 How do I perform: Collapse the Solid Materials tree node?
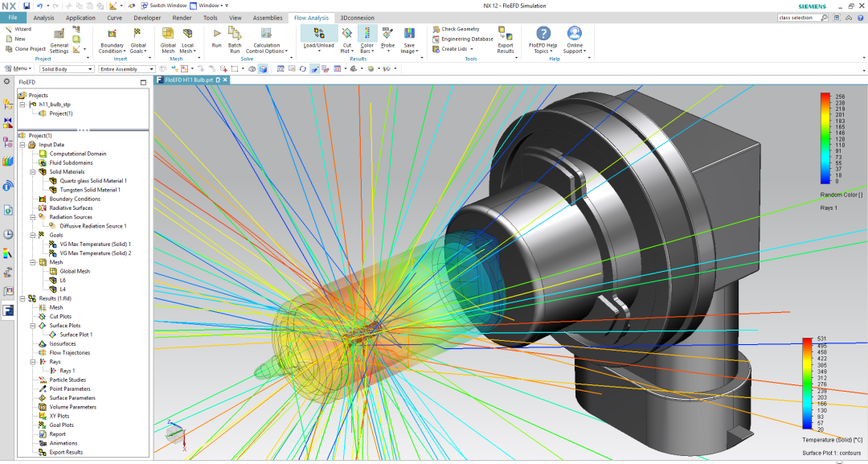(x=33, y=171)
